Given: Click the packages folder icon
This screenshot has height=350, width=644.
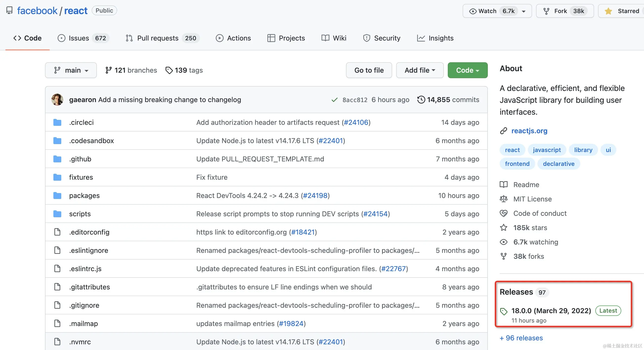Looking at the screenshot, I should point(57,196).
